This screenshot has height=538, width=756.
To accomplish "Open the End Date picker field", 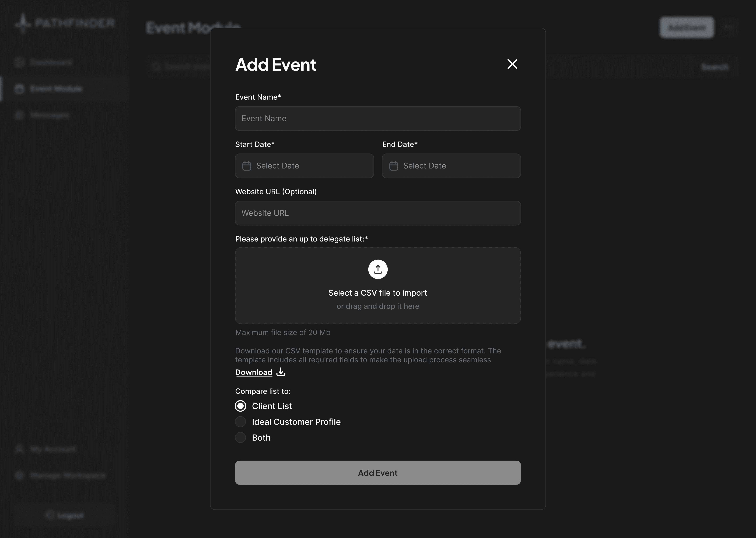I will tap(451, 166).
